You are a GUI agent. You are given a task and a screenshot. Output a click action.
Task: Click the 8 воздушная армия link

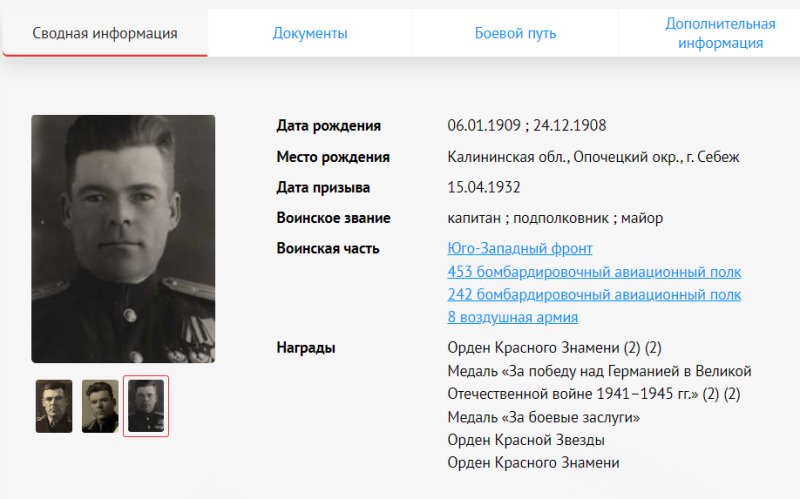coord(512,317)
